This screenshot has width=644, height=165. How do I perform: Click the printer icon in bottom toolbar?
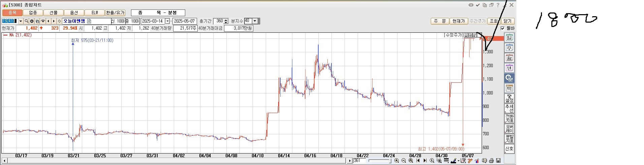491,161
